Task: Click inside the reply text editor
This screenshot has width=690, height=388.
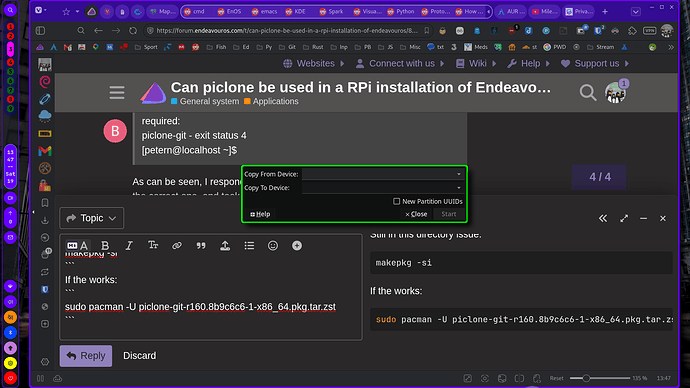Action: coord(211,296)
